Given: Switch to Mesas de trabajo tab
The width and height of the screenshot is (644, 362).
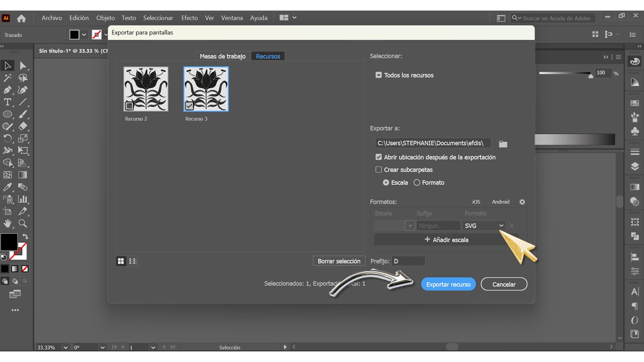Looking at the screenshot, I should pyautogui.click(x=222, y=56).
